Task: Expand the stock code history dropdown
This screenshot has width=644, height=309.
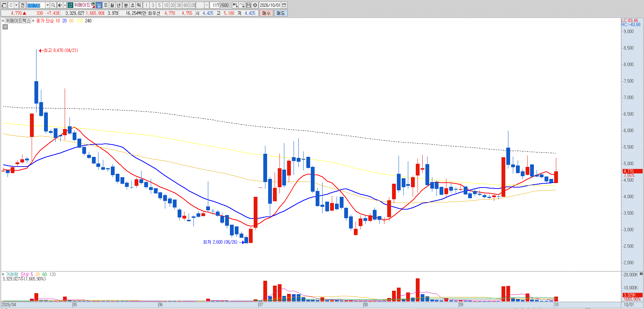Action: click(47, 5)
